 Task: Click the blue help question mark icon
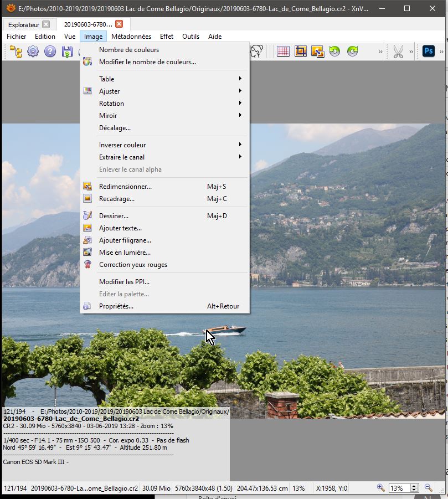50,52
